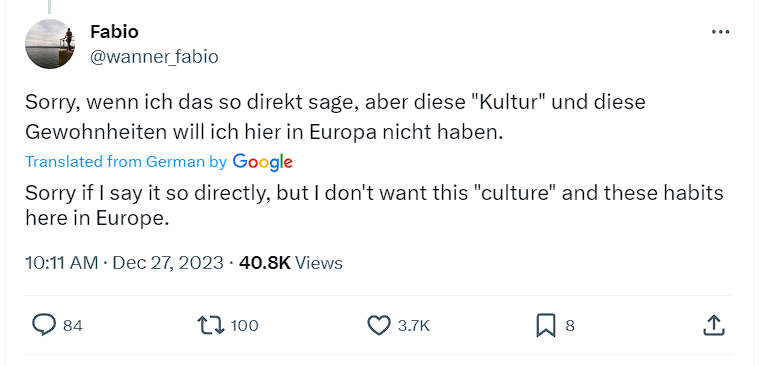Image resolution: width=770 pixels, height=366 pixels.
Task: Select the original German tweet text
Action: click(335, 117)
